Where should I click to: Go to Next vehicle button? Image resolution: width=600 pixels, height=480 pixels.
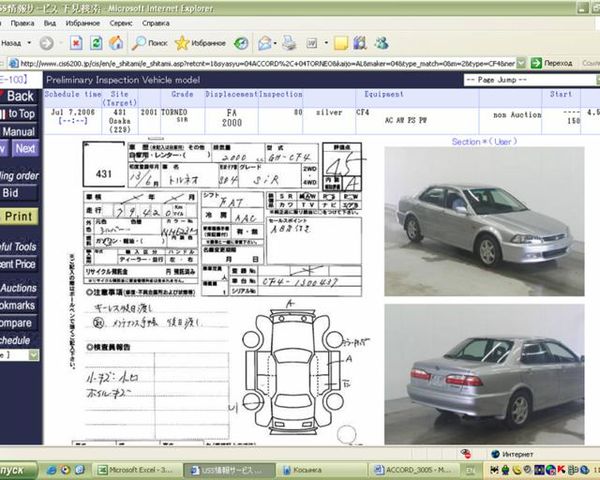coord(25,149)
